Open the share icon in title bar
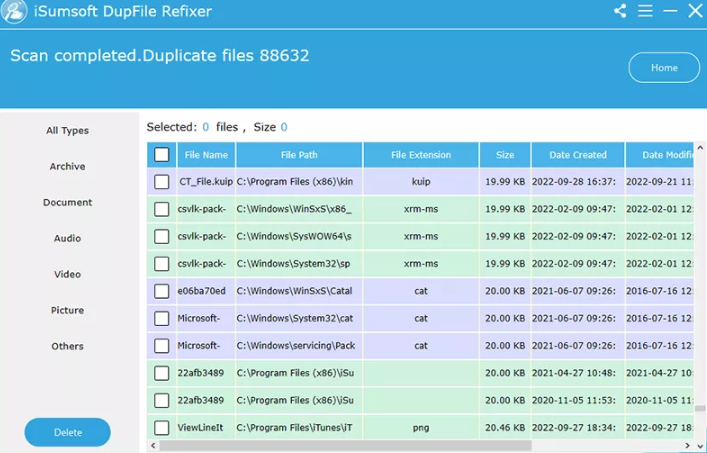The width and height of the screenshot is (707, 453). point(620,11)
